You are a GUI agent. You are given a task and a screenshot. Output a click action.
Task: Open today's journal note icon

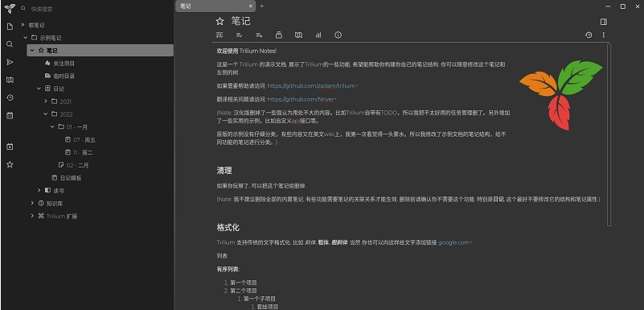tap(10, 147)
